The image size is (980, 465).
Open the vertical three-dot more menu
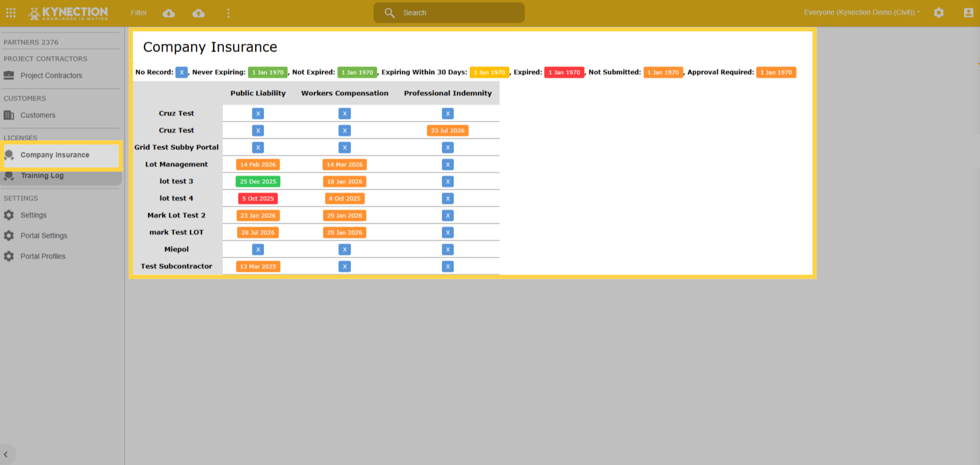click(228, 13)
